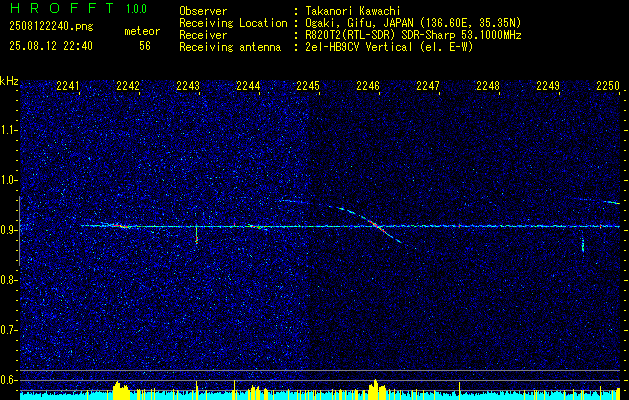Click the meteor count value 56

pos(145,46)
